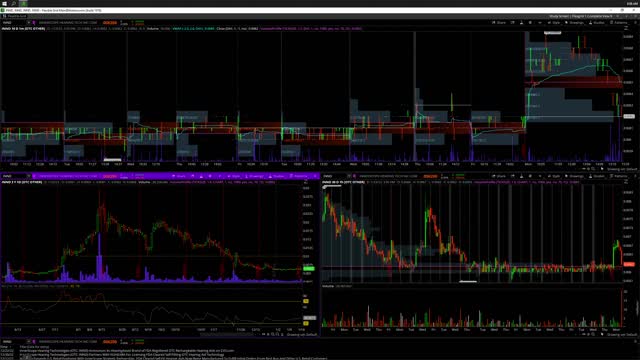Open Edit Studies beaker icon in top chart toolbar

point(522,22)
